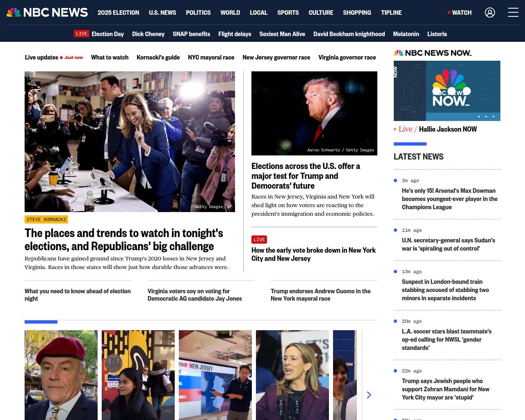This screenshot has width=525, height=420.
Task: Select NYC mayoral race tab
Action: coord(211,57)
